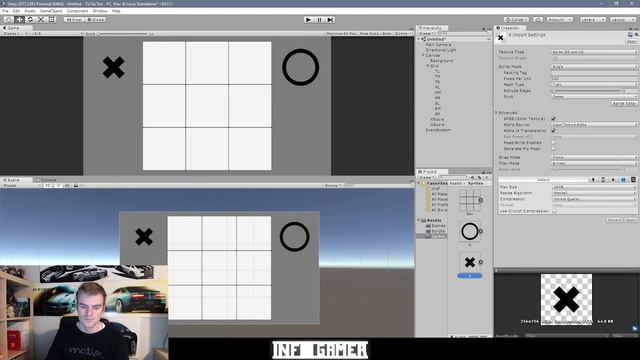Screen dimensions: 640x360
Task: Open the Window menu
Action: (x=100, y=11)
